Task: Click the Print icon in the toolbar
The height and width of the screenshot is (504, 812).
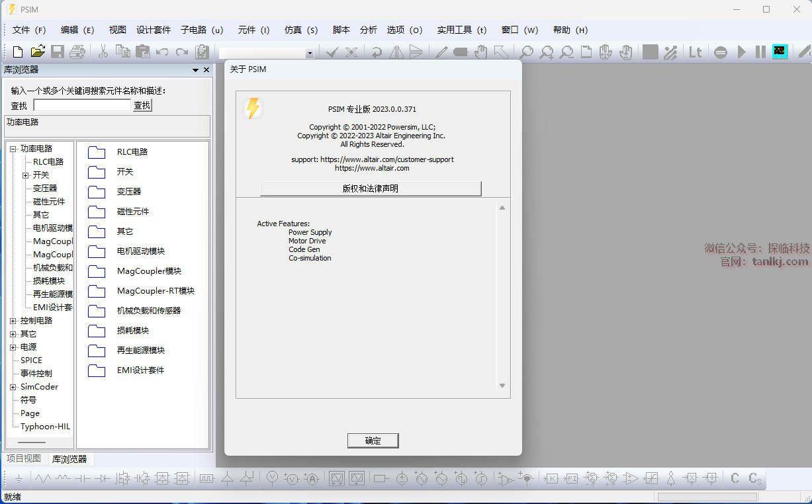Action: (x=77, y=52)
